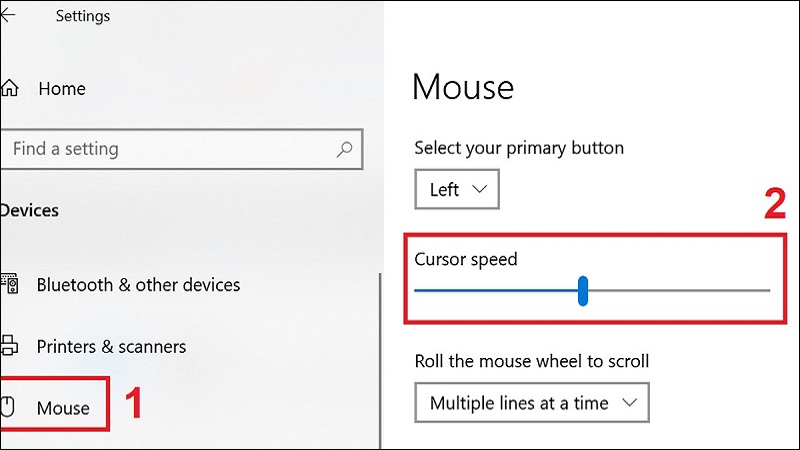The height and width of the screenshot is (450, 800).
Task: Click the Printers & scanners icon
Action: coord(10,347)
